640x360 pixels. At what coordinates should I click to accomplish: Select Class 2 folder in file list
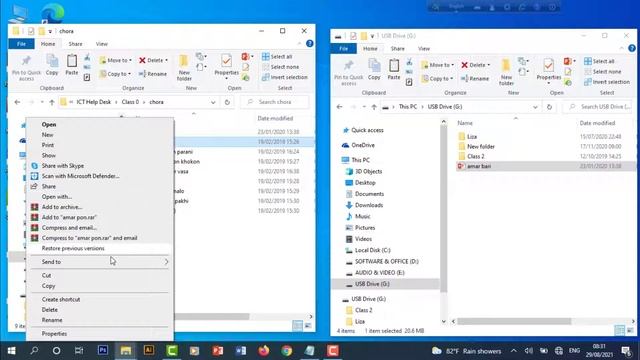pos(476,156)
